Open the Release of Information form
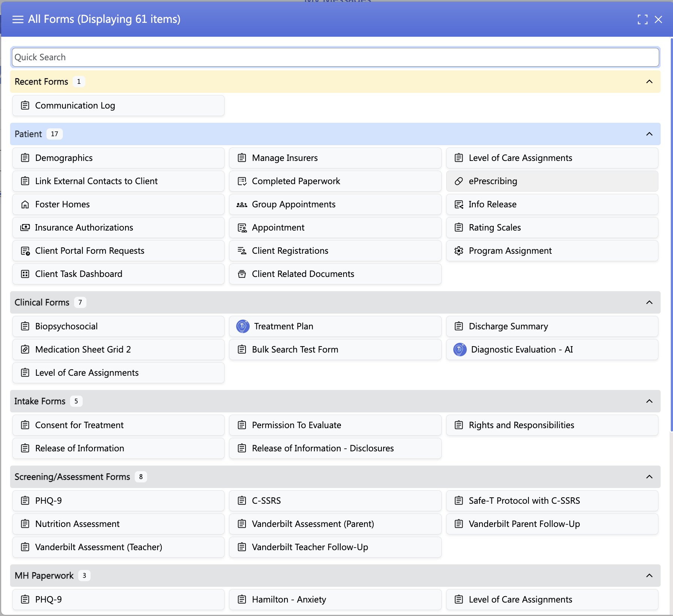Screen dimensions: 673x616 coord(118,448)
